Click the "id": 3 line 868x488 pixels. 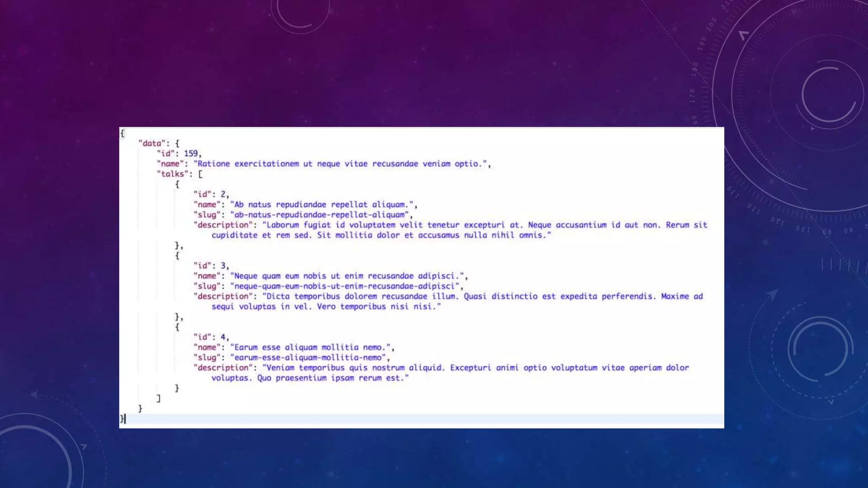(211, 266)
